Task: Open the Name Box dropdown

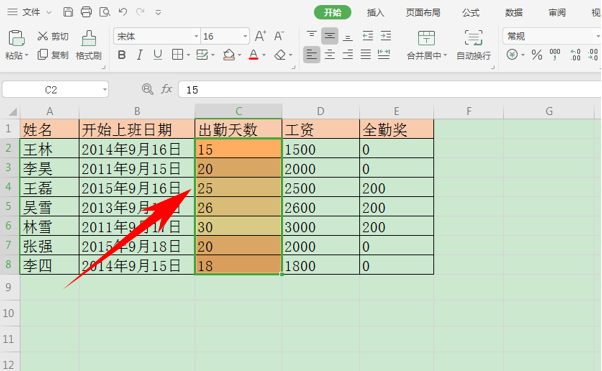Action: point(104,90)
